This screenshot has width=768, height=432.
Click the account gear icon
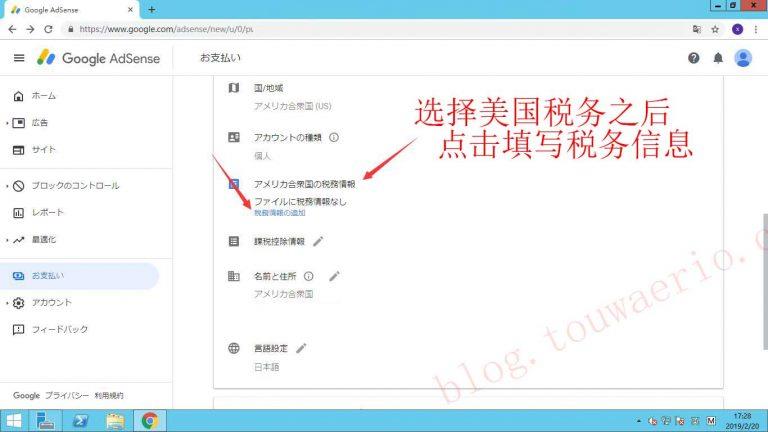click(x=19, y=303)
